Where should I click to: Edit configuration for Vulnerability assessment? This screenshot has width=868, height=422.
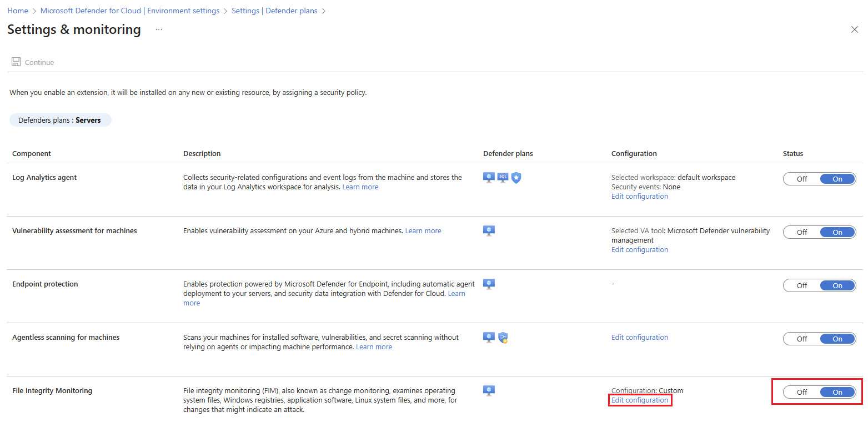click(x=640, y=249)
